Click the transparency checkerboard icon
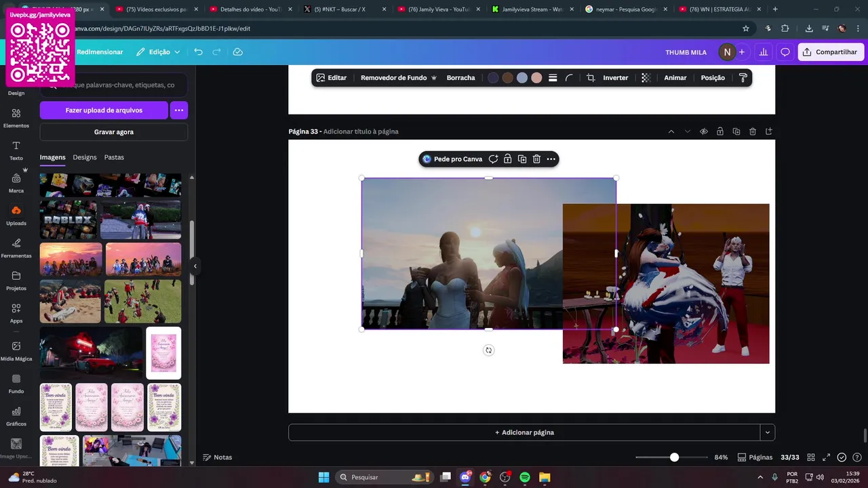This screenshot has width=868, height=488. tap(646, 78)
